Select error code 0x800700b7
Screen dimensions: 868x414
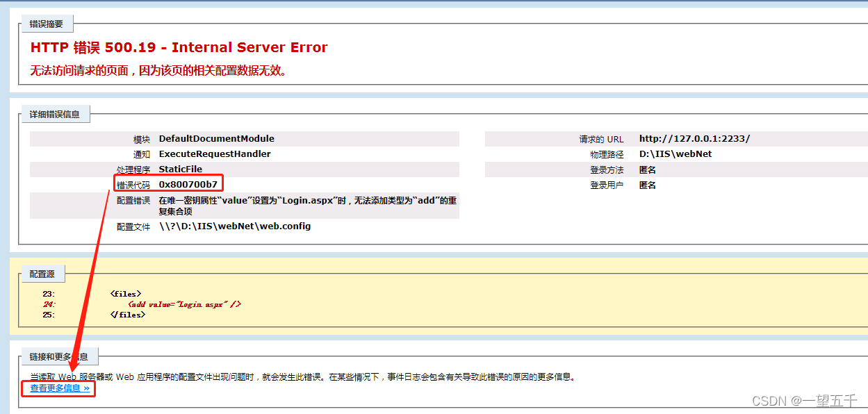click(x=188, y=185)
